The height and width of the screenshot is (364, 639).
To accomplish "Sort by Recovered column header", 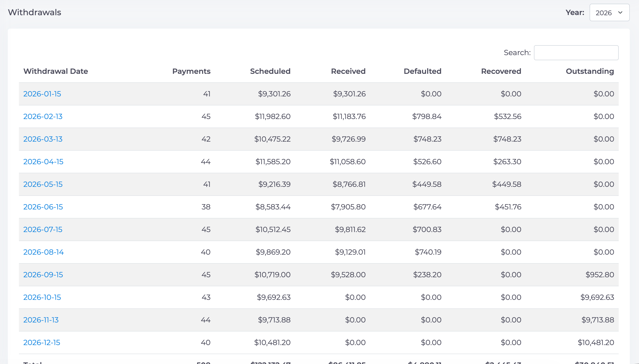I will click(x=501, y=71).
